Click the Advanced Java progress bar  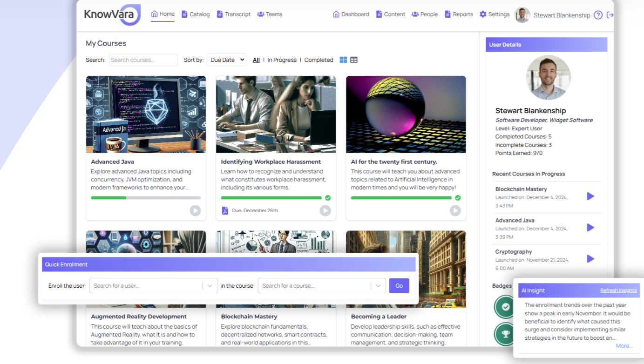point(146,197)
